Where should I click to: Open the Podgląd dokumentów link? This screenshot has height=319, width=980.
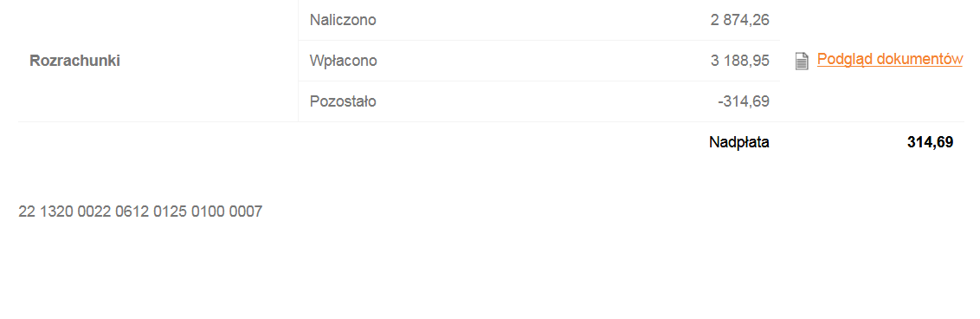[890, 60]
